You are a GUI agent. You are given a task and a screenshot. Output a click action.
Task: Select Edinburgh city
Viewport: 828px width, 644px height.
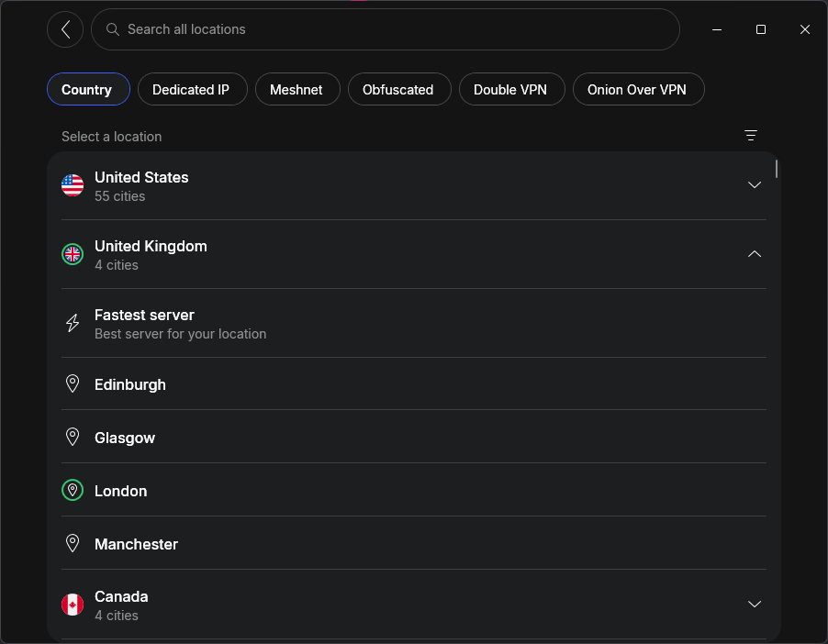tap(413, 383)
